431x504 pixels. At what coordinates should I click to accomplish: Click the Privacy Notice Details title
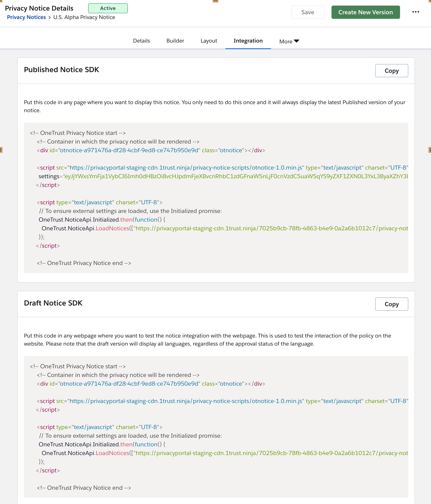[39, 8]
